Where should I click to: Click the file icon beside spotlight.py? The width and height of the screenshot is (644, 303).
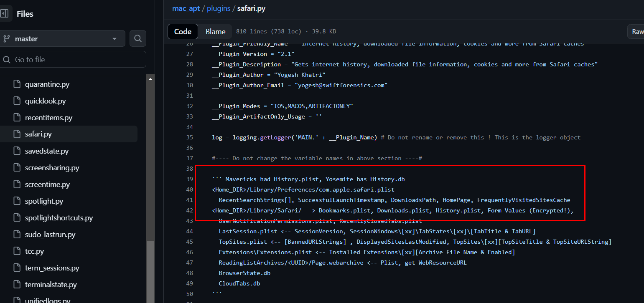coord(17,201)
